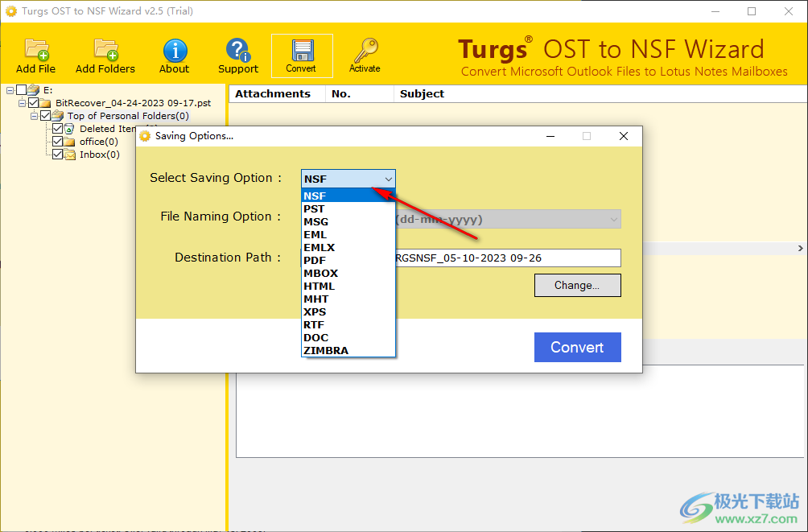Click the horizontal scrollbar right arrow
Viewport: 808px width, 532px height.
[800, 249]
